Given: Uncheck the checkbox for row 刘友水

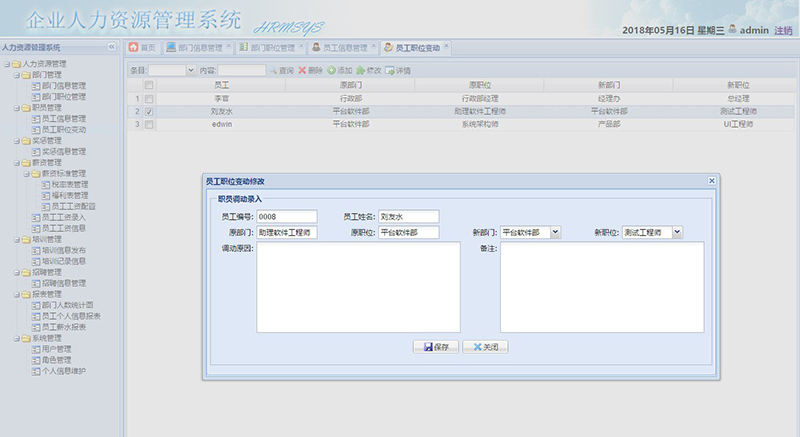Looking at the screenshot, I should pyautogui.click(x=149, y=112).
